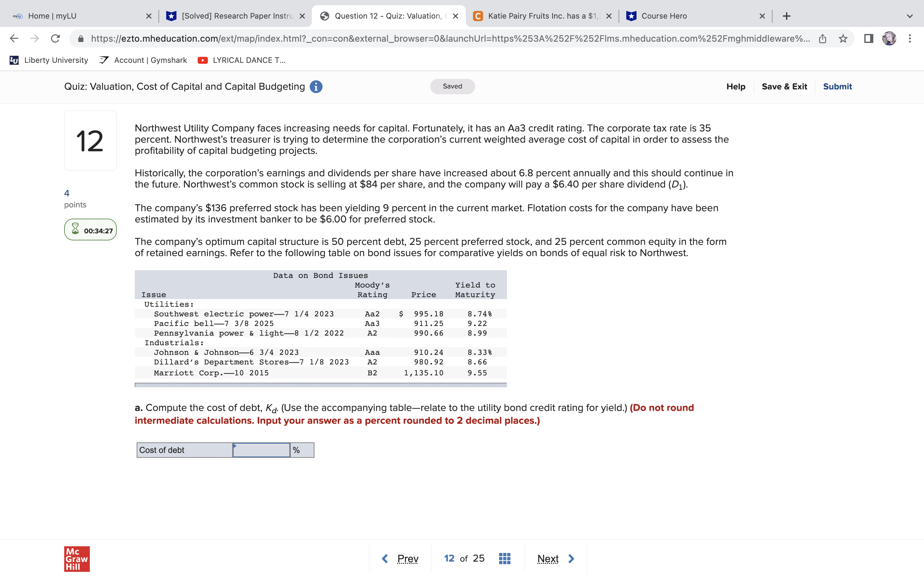Click the padlock site security icon
The width and height of the screenshot is (924, 577).
point(81,38)
